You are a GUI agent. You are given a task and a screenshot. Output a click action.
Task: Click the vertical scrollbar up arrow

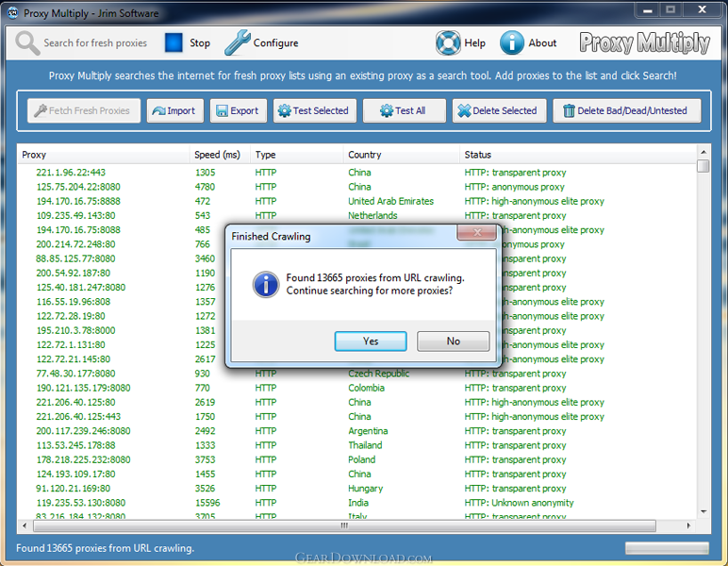(703, 152)
